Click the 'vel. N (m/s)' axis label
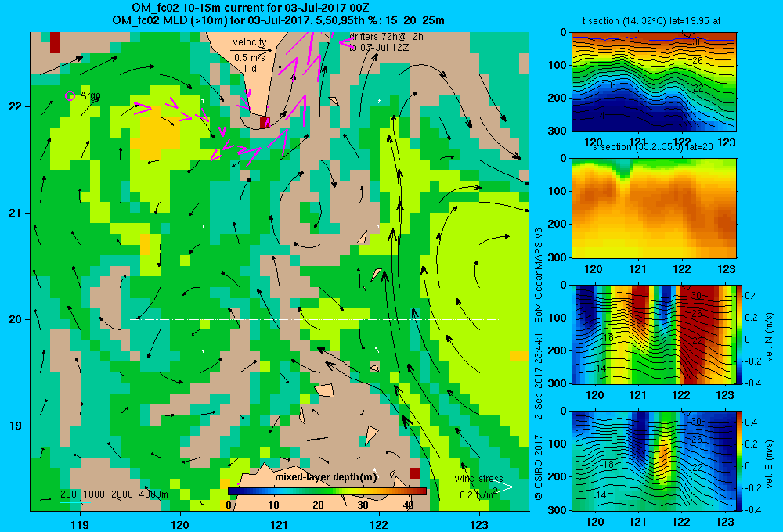Viewport: 783px width, 532px height. [x=769, y=337]
